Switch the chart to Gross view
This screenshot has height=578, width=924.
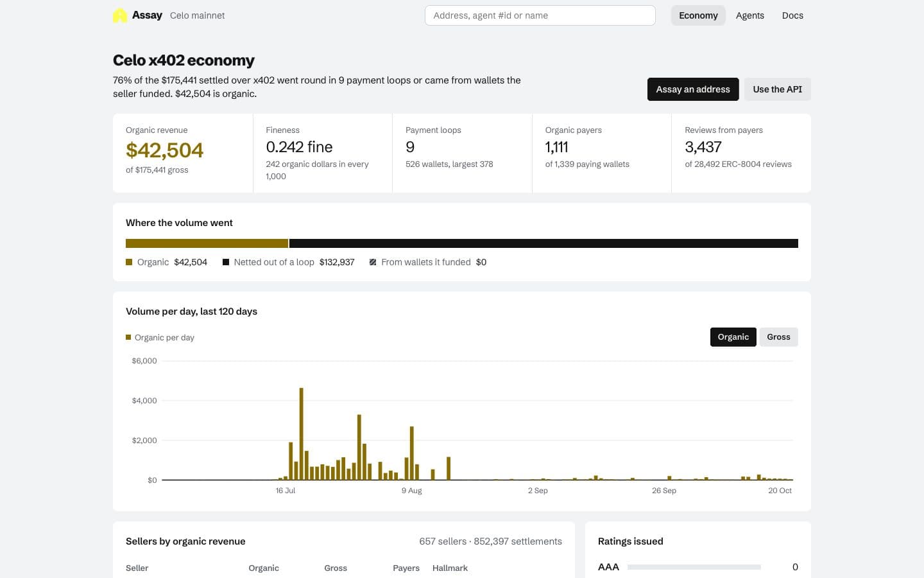(778, 337)
